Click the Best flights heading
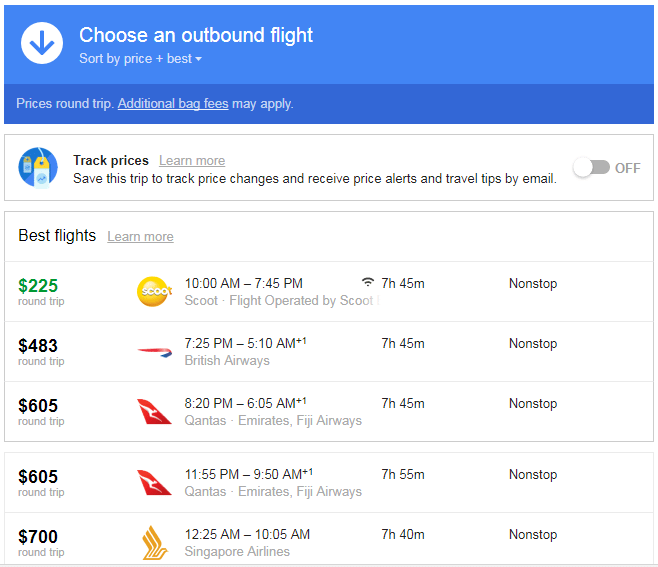This screenshot has width=658, height=567. pyautogui.click(x=57, y=236)
